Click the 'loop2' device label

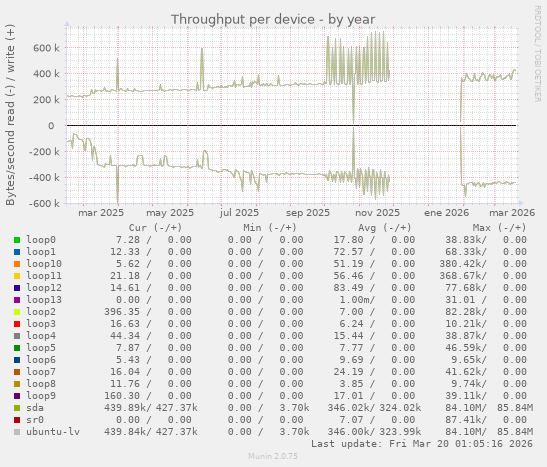pyautogui.click(x=41, y=312)
